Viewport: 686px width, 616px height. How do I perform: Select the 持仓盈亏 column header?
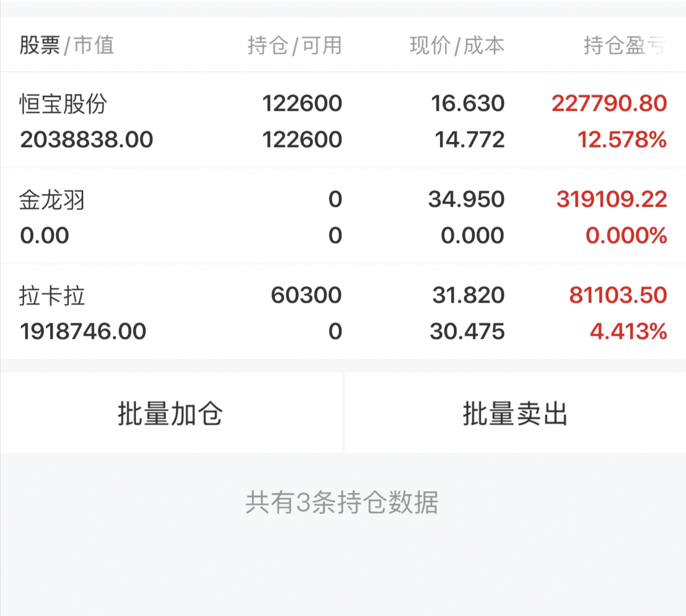click(x=624, y=45)
